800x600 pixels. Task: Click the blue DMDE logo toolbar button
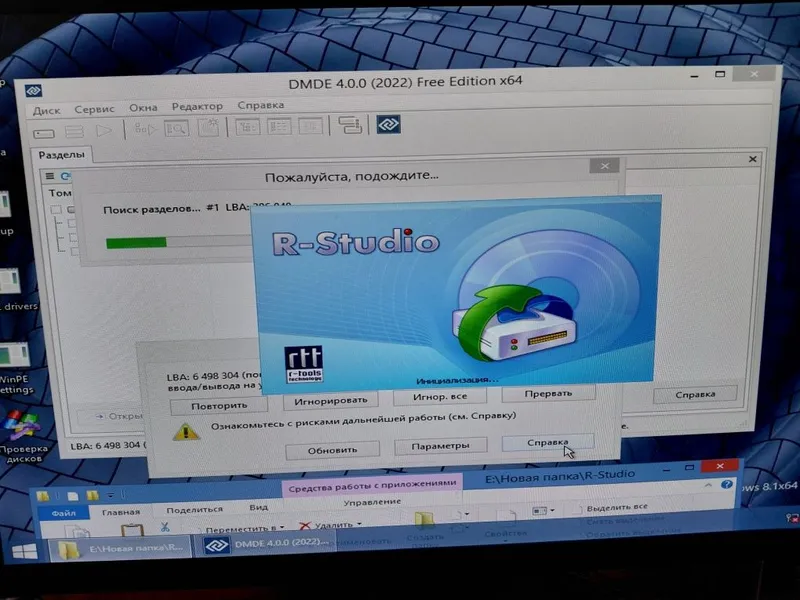[x=388, y=124]
